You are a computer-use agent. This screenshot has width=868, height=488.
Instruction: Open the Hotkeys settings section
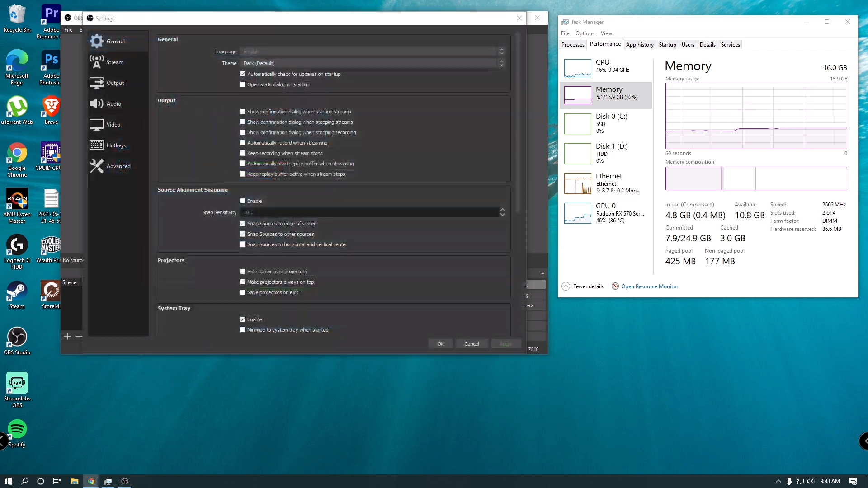pos(118,145)
